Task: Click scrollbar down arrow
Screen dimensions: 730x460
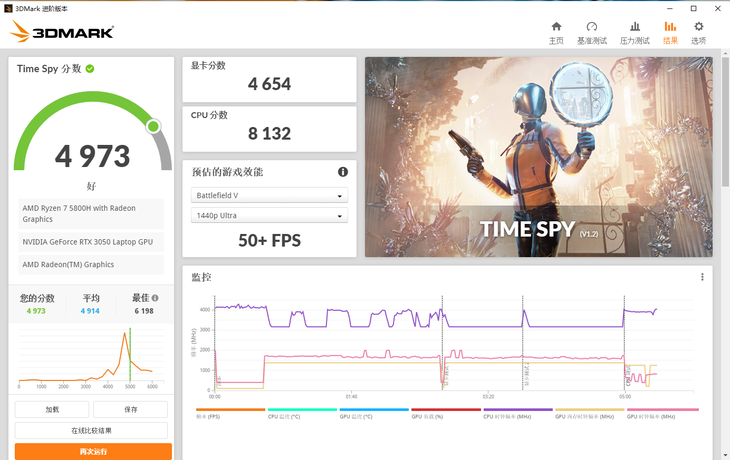Action: (x=725, y=455)
